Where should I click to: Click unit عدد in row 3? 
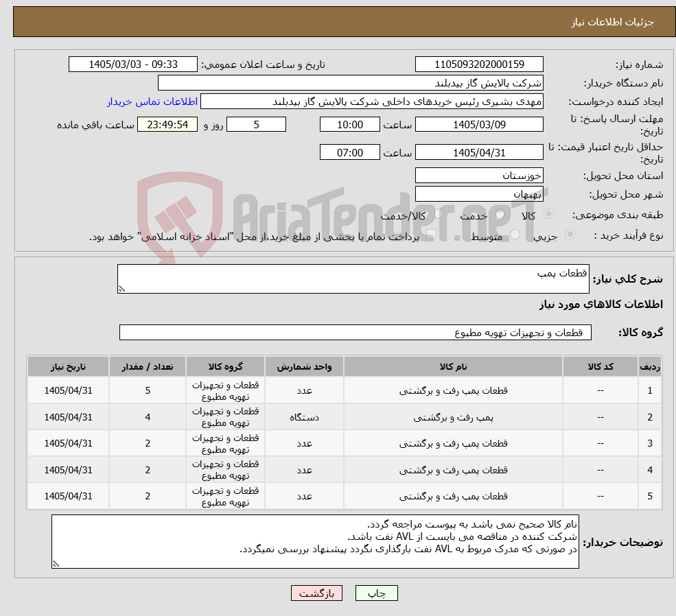click(x=304, y=443)
